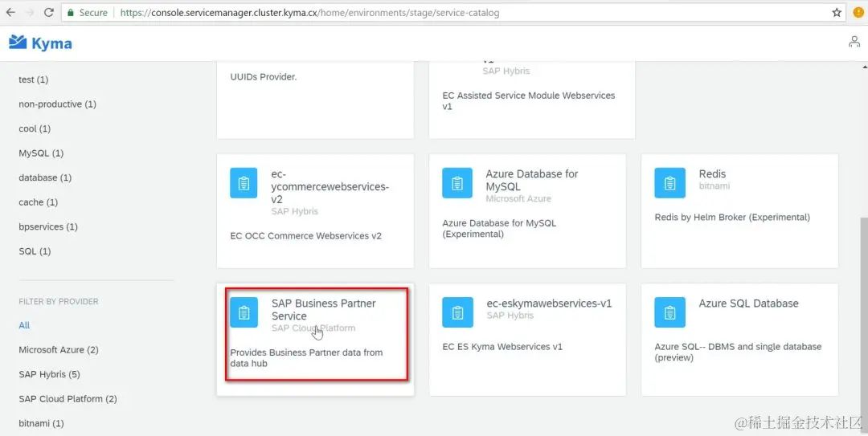Filter providers by SAP Hybris
This screenshot has height=436, width=868.
49,374
